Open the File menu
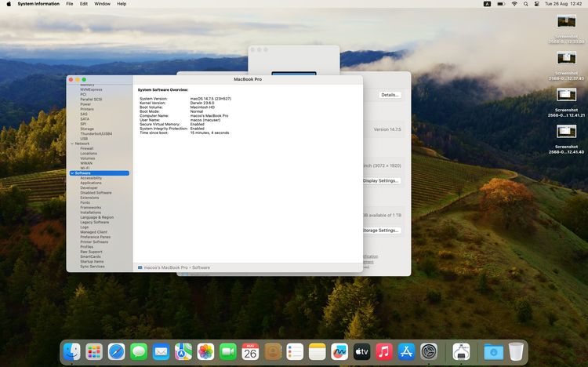588x367 pixels. [69, 4]
